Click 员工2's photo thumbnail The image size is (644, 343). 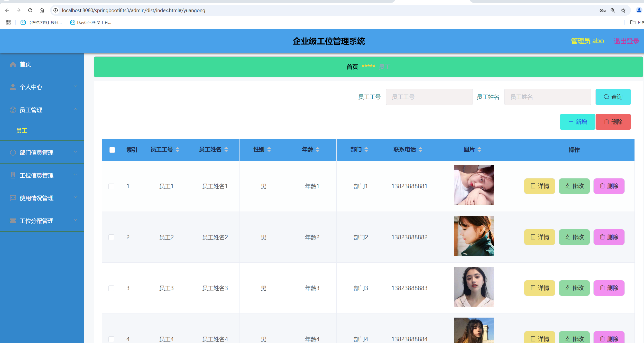[473, 236]
